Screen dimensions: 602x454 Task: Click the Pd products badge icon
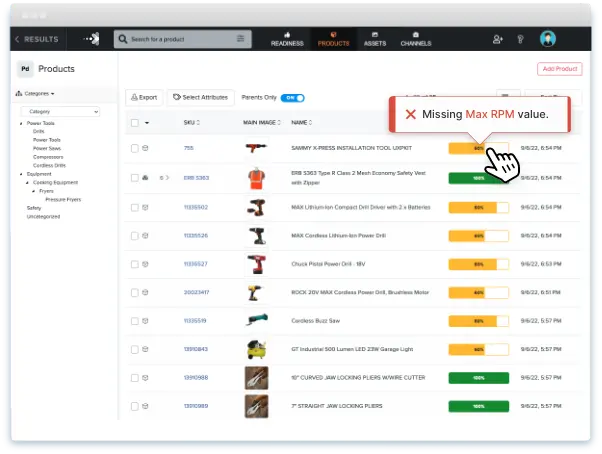[25, 69]
